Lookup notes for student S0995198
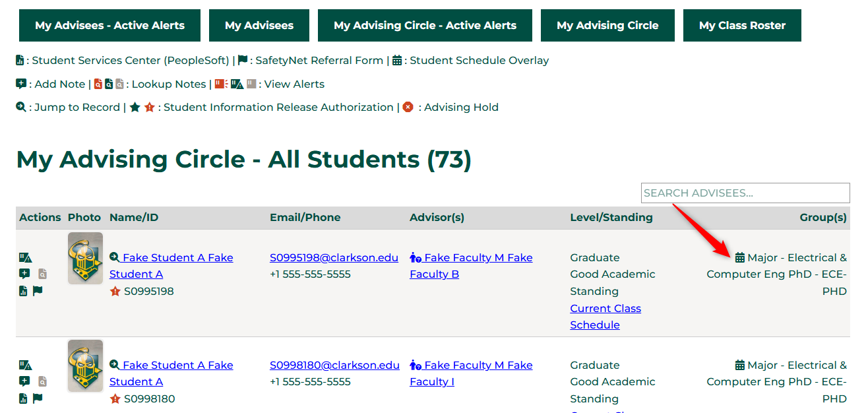Viewport: 868px width, 413px height. pos(43,274)
